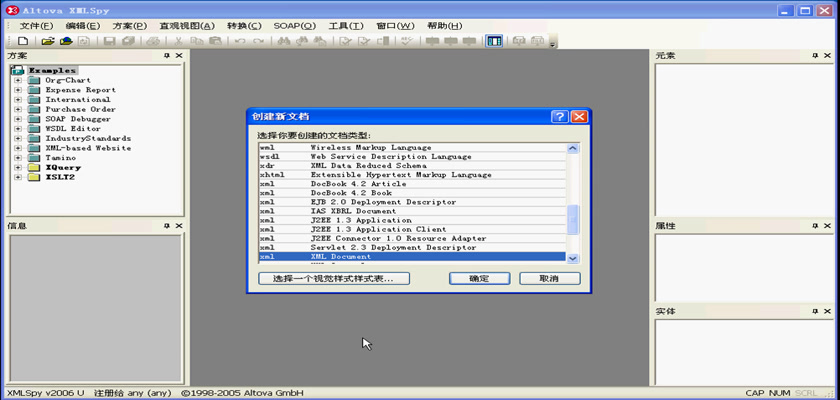Click the document list scrollbar thumb
The image size is (840, 400).
pyautogui.click(x=573, y=219)
